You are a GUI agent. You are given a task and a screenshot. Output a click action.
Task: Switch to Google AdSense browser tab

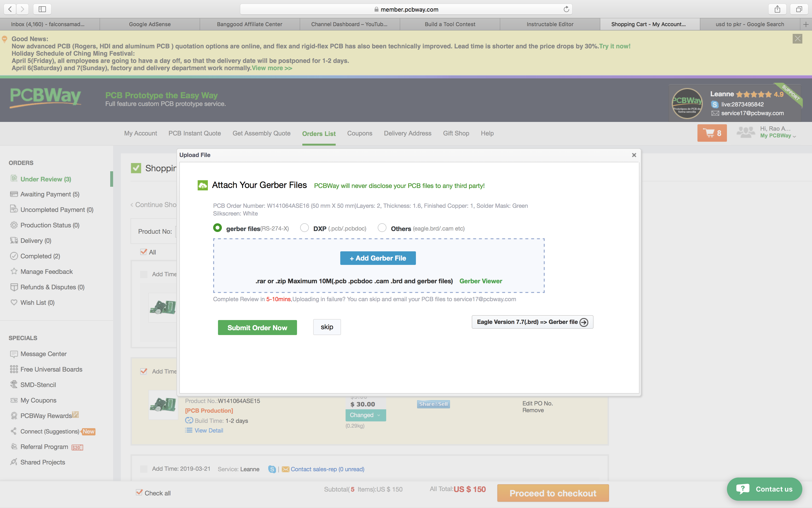pyautogui.click(x=150, y=24)
